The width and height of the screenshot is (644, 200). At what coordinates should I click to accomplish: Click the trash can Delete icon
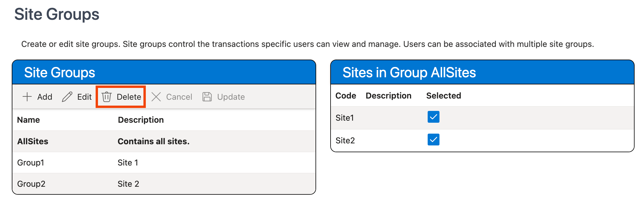pos(107,97)
